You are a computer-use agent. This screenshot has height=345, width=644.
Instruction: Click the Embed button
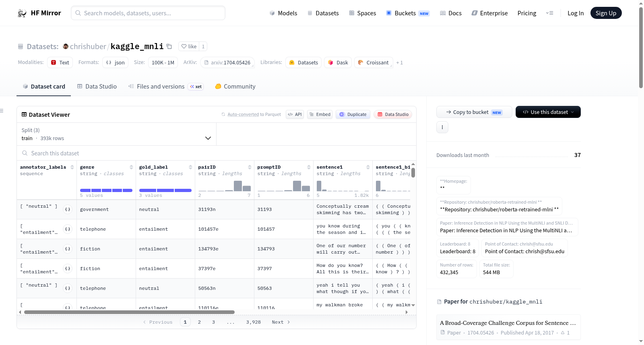(x=319, y=114)
